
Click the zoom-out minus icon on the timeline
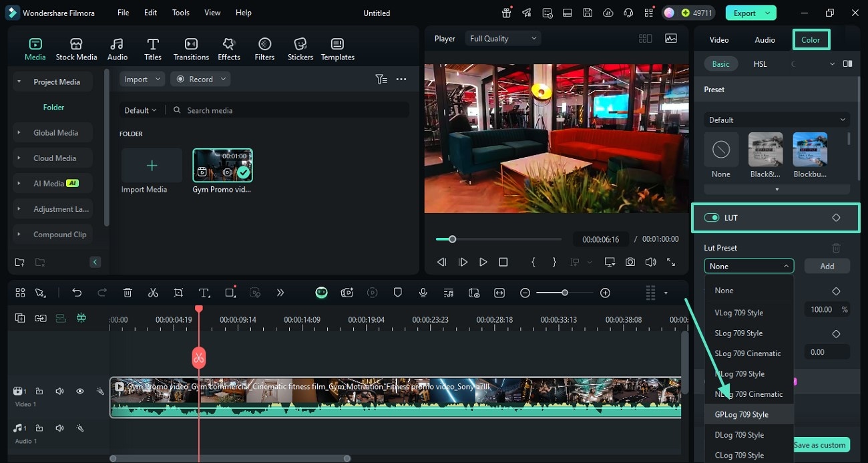(x=525, y=293)
